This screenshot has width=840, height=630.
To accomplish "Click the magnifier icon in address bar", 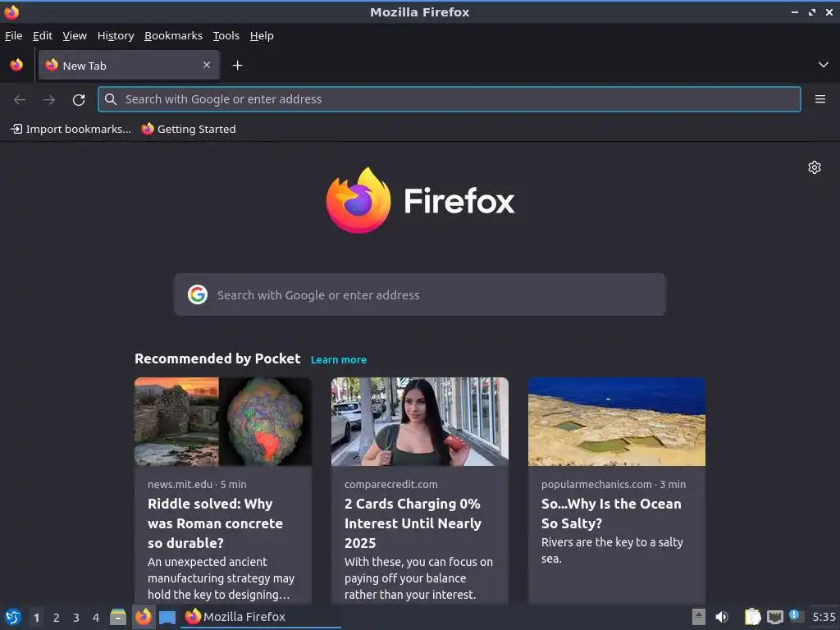I will click(x=111, y=99).
